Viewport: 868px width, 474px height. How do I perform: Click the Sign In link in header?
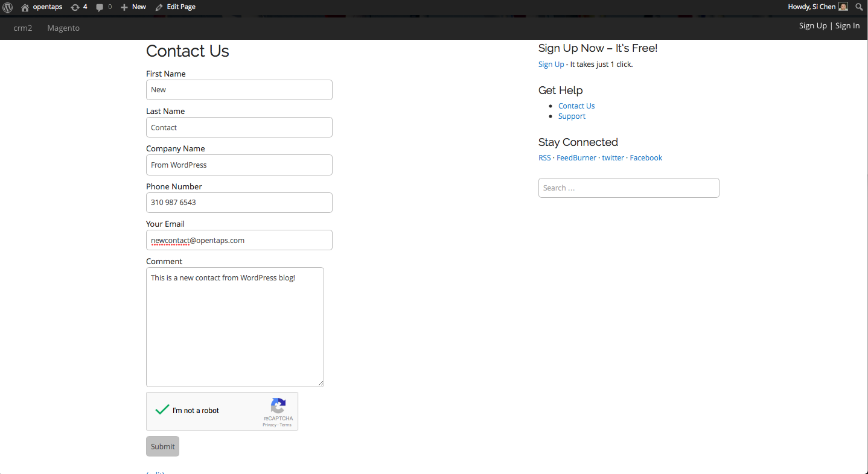click(x=847, y=25)
